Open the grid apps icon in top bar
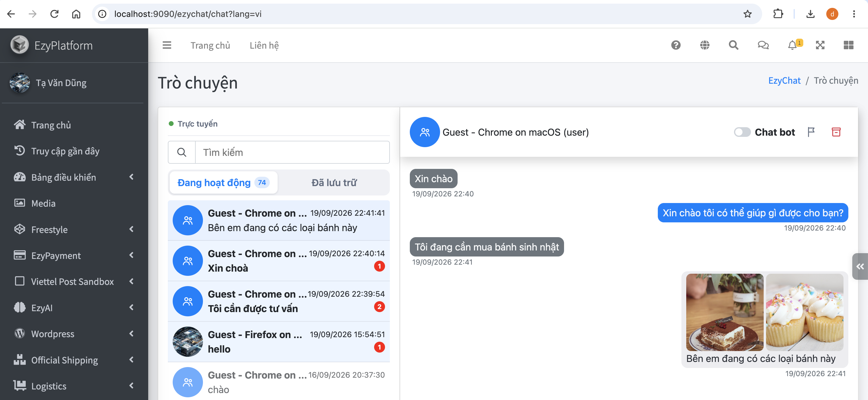The image size is (868, 400). coord(848,45)
